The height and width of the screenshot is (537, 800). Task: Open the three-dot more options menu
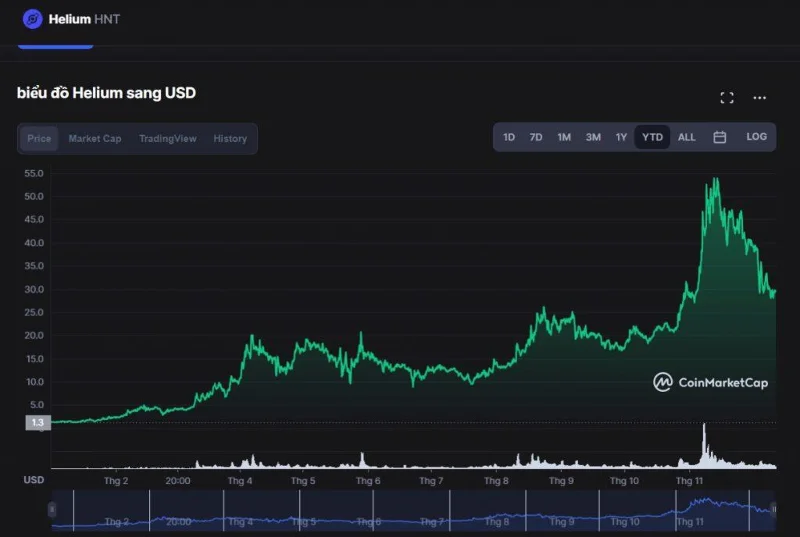click(x=759, y=97)
